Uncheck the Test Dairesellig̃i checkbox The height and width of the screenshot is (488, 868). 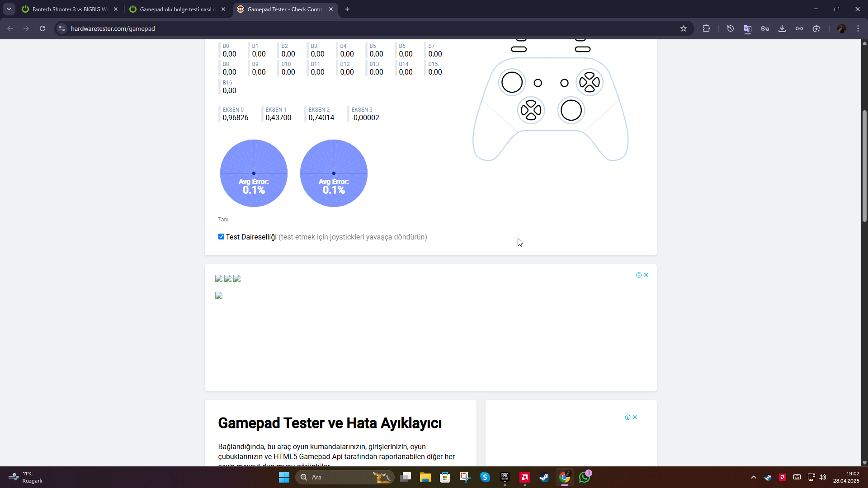pos(221,237)
